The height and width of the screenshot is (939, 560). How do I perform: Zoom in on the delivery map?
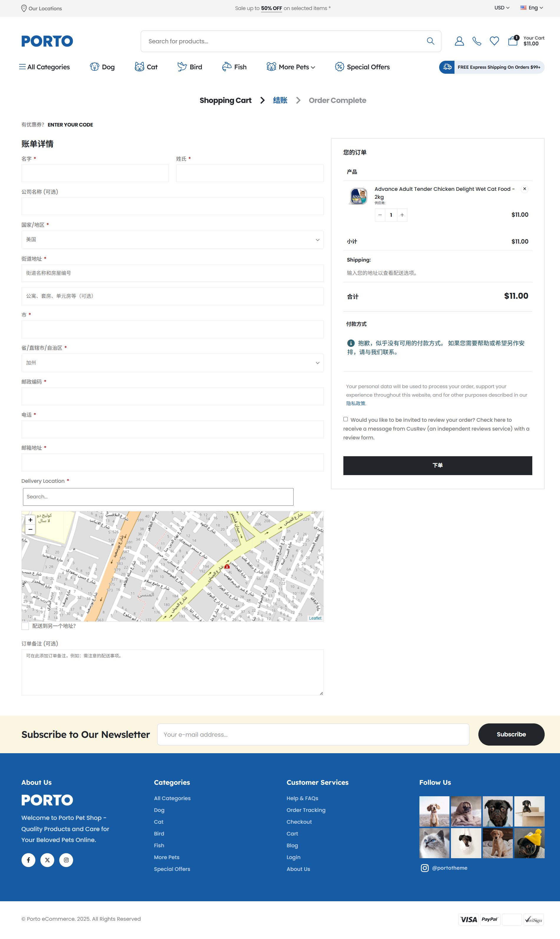[x=31, y=520]
